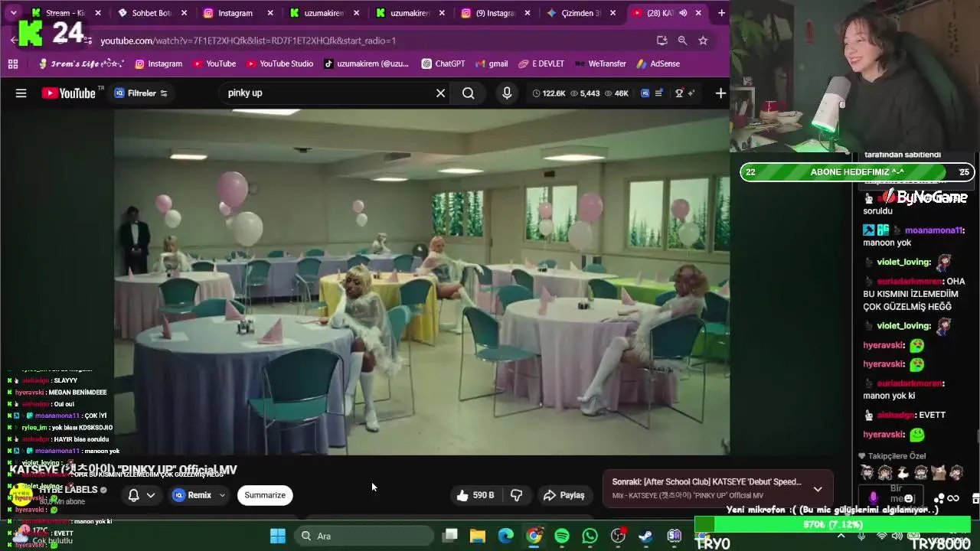Open the Takipçilere Özel emote row
This screenshot has width=980, height=551.
tap(911, 473)
